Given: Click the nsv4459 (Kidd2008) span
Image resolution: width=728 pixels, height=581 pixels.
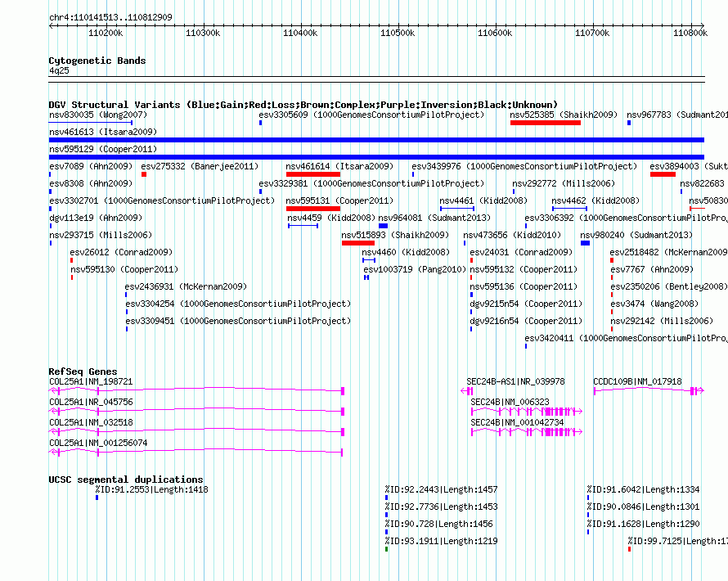Looking at the screenshot, I should (303, 226).
